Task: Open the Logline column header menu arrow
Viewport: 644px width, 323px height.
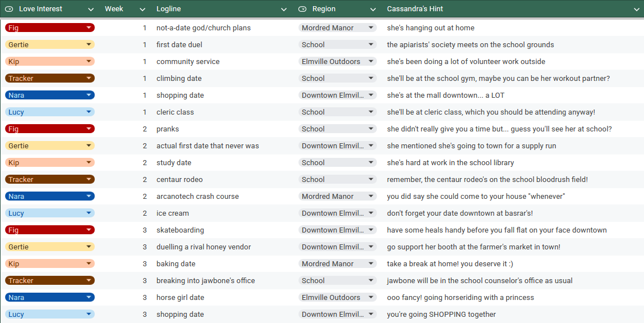Action: [x=284, y=9]
